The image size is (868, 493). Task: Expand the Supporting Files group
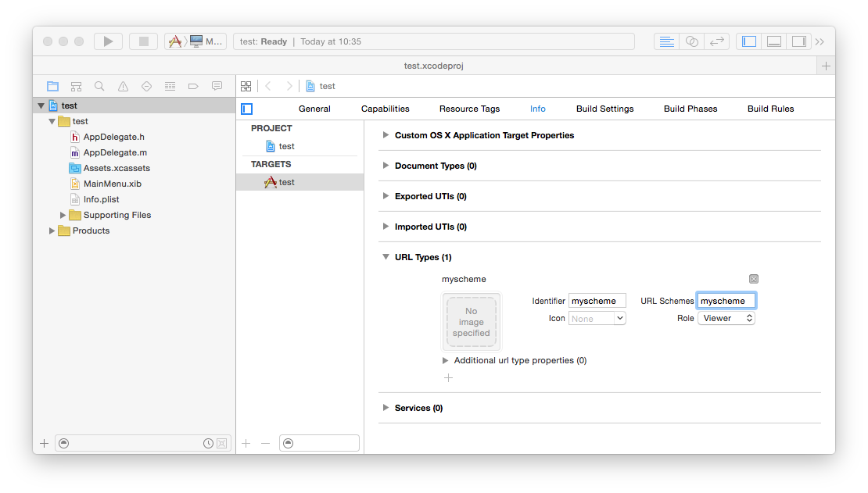(63, 215)
